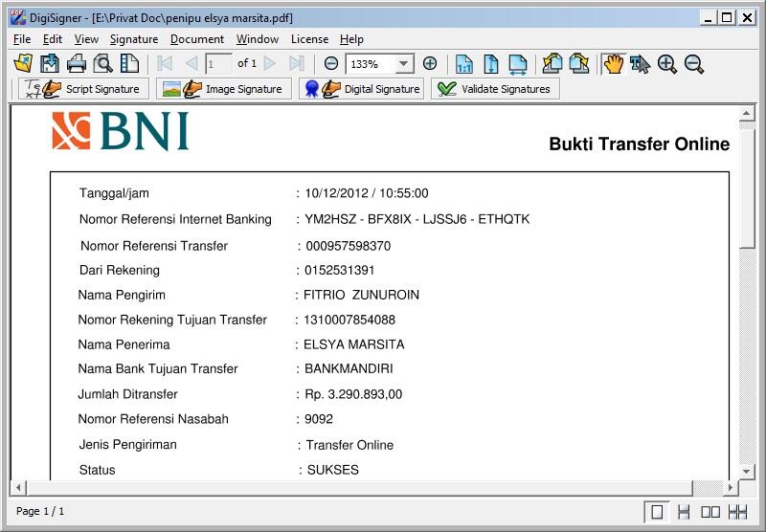
Task: Select the Zoom In magnifier tool
Action: [x=666, y=64]
